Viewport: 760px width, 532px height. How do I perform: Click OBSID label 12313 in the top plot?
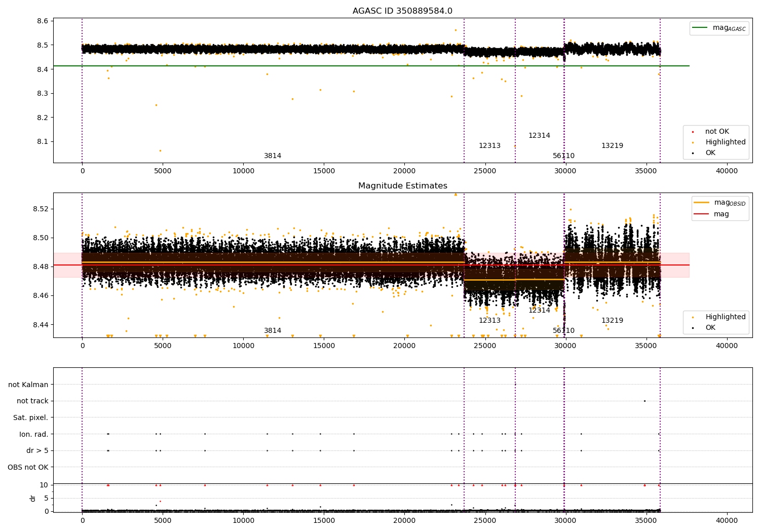(489, 146)
